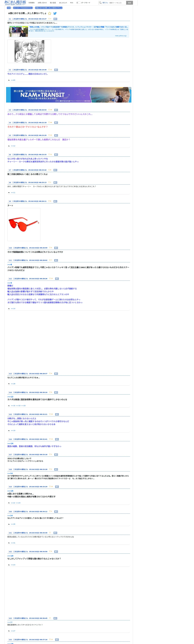Like post 2 with heart icon
Screen dimensions: 194x644
pos(49,70)
